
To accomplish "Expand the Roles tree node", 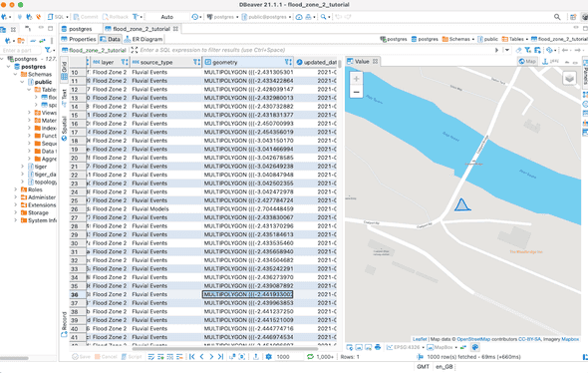I will (15, 189).
